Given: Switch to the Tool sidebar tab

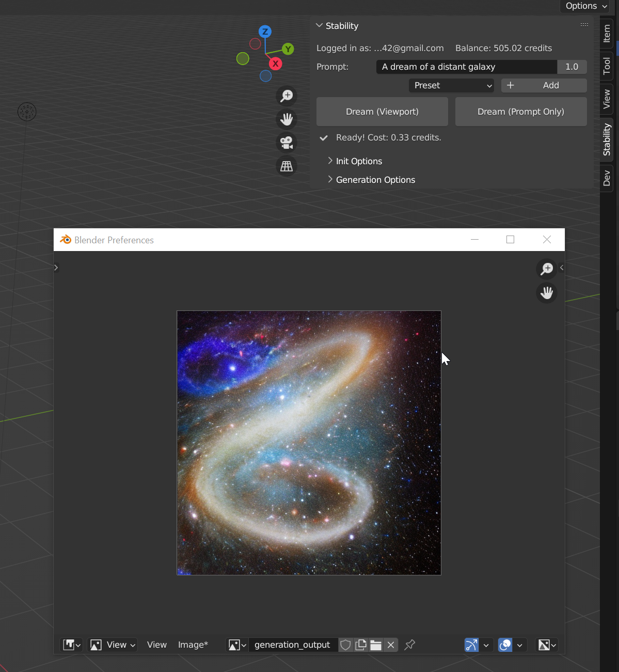Looking at the screenshot, I should click(607, 66).
